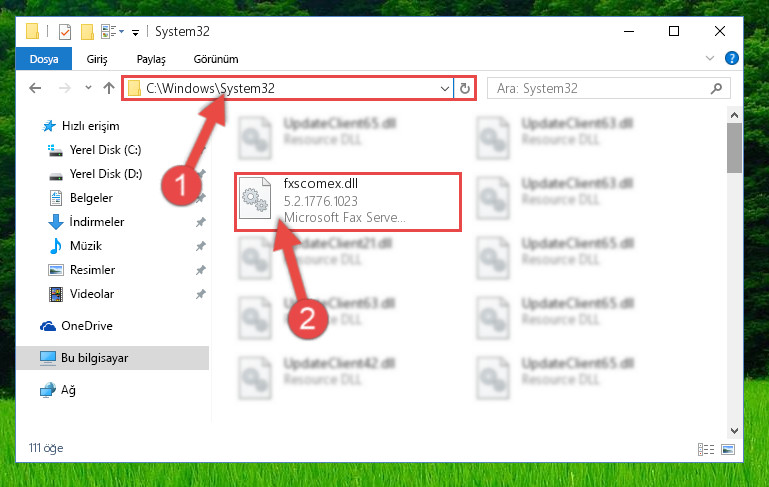Image resolution: width=769 pixels, height=487 pixels.
Task: Open the Help question mark icon
Action: pyautogui.click(x=731, y=58)
